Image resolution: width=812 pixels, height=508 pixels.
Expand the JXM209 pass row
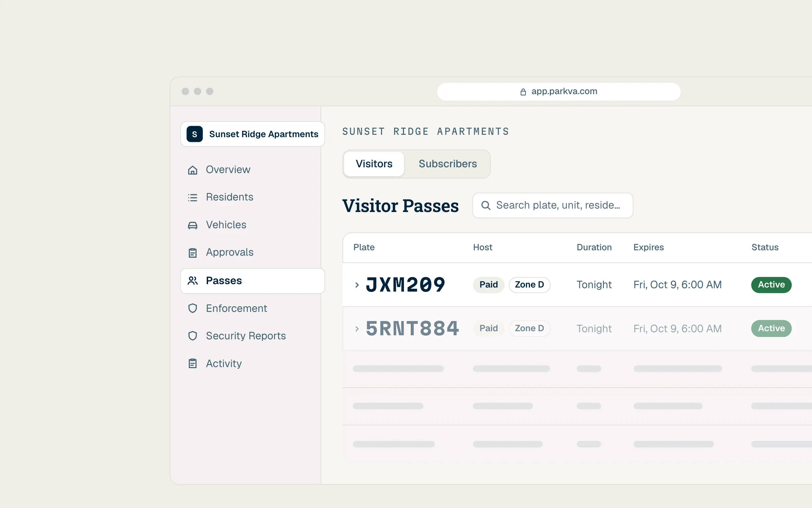(357, 285)
